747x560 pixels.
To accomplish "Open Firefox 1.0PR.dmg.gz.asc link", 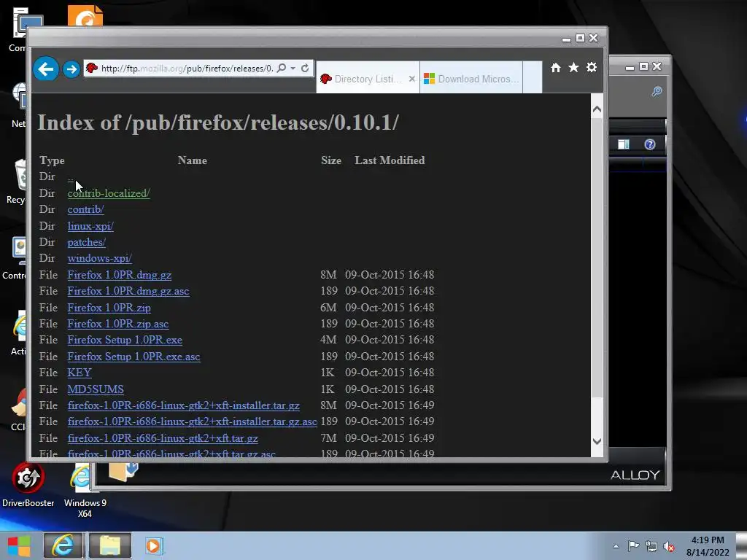I will tap(128, 291).
